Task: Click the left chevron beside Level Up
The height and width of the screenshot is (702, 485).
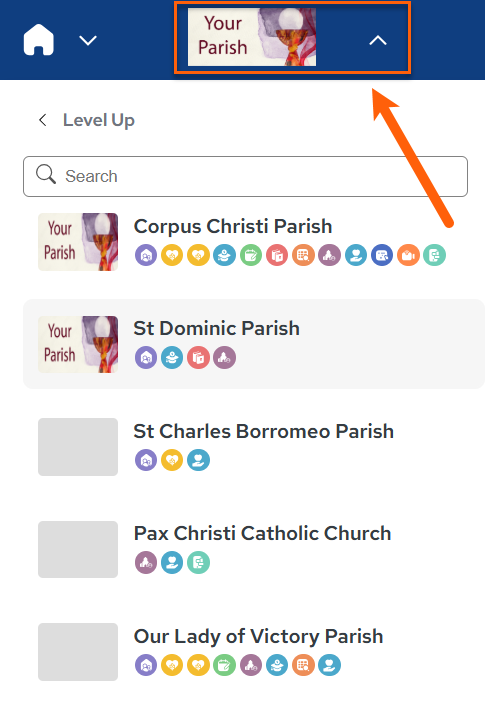Action: click(x=43, y=120)
